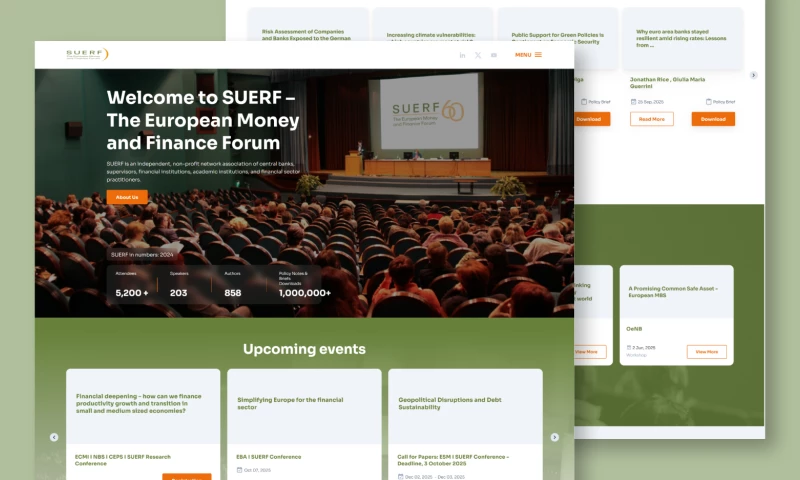800x480 pixels.
Task: Open 'Increasing climate vulnerabilities' brief title
Action: coord(431,36)
